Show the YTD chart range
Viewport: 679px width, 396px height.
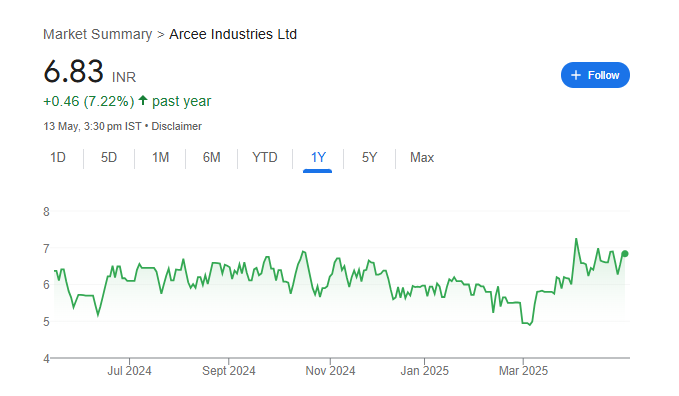(265, 157)
